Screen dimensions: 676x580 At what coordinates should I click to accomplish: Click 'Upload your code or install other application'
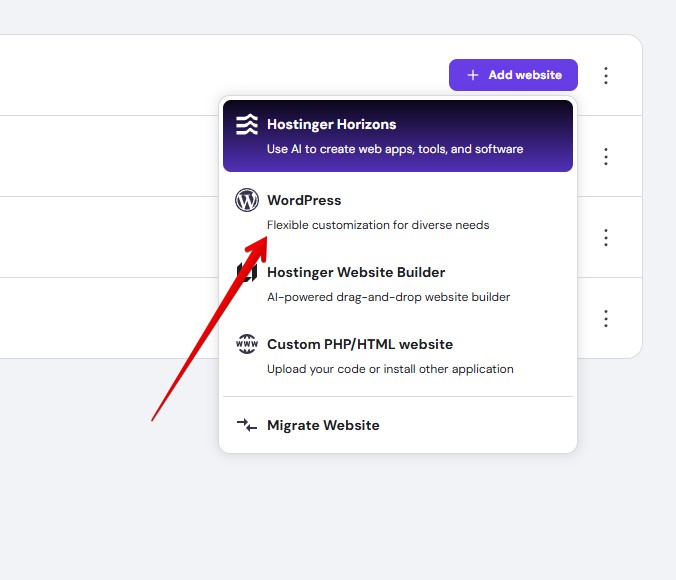pos(390,369)
